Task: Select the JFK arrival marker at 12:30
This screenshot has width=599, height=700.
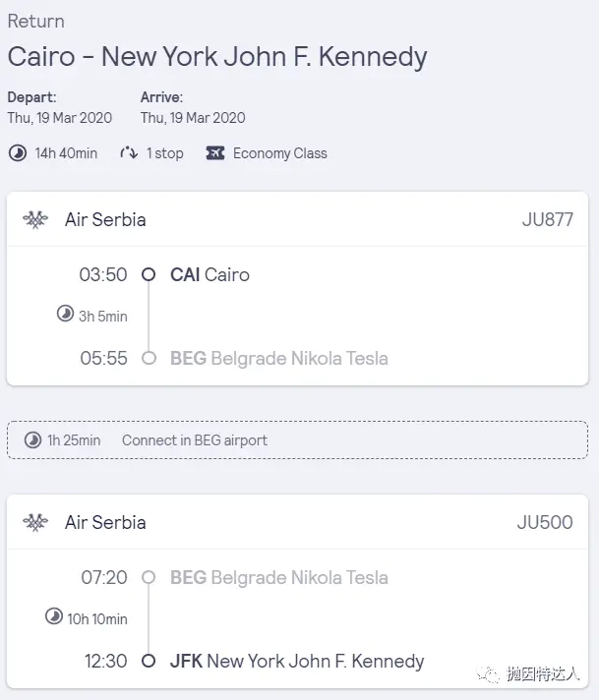Action: (149, 661)
